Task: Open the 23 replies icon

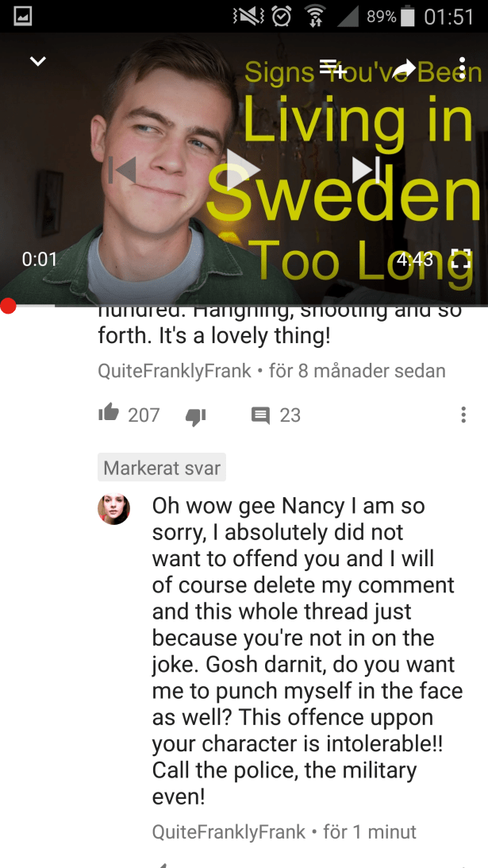Action: [260, 415]
